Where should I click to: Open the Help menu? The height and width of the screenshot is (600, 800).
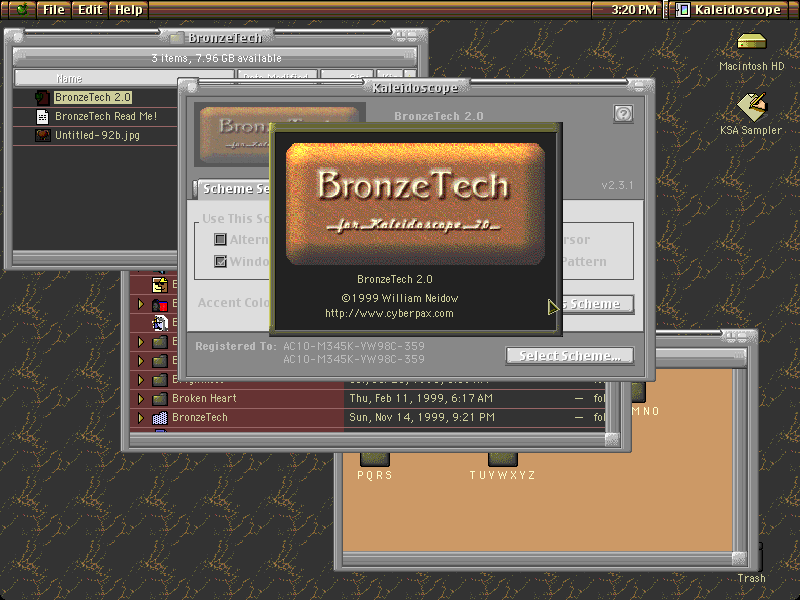click(x=129, y=9)
